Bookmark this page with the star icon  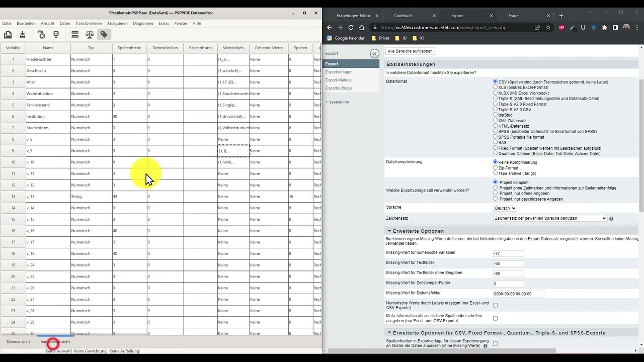548,28
